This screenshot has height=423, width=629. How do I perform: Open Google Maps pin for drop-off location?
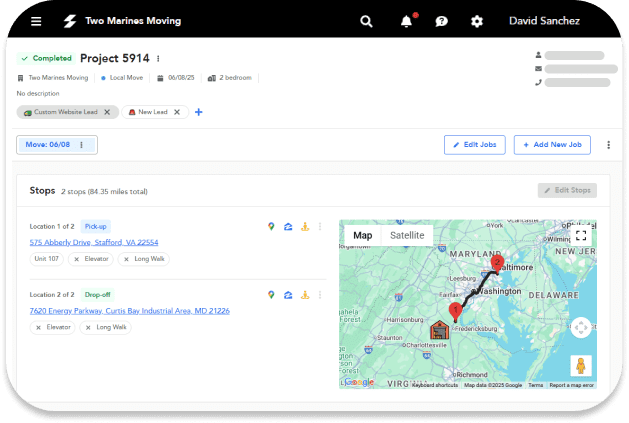pos(271,295)
